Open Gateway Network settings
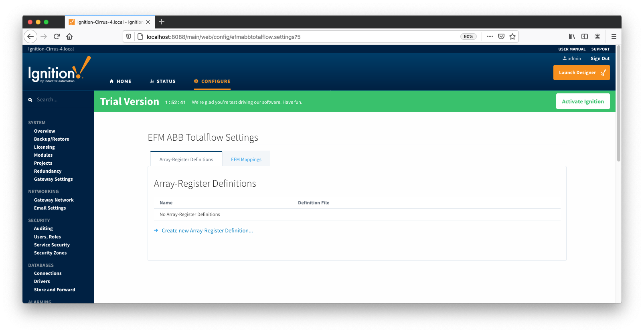Viewport: 644px width, 333px height. [x=54, y=200]
